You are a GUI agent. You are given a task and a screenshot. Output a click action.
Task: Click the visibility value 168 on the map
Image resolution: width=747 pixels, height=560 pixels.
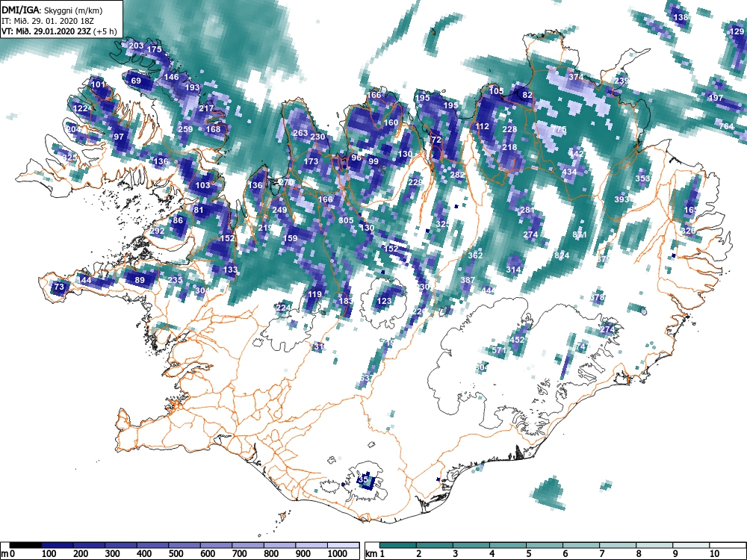coord(214,129)
